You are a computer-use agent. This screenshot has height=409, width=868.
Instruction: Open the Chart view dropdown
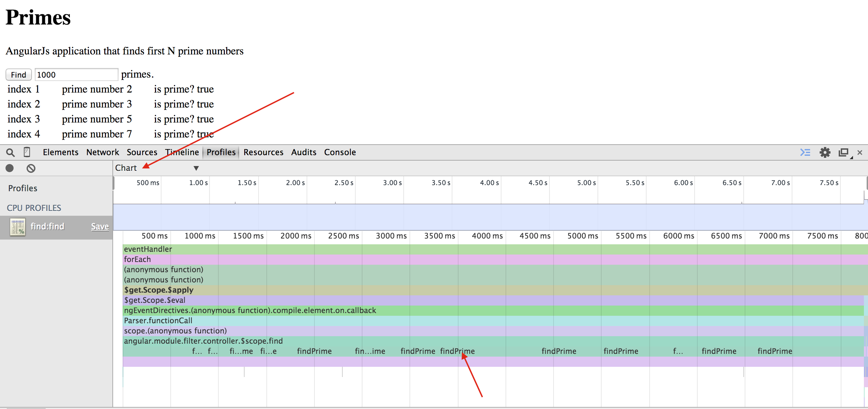click(126, 168)
